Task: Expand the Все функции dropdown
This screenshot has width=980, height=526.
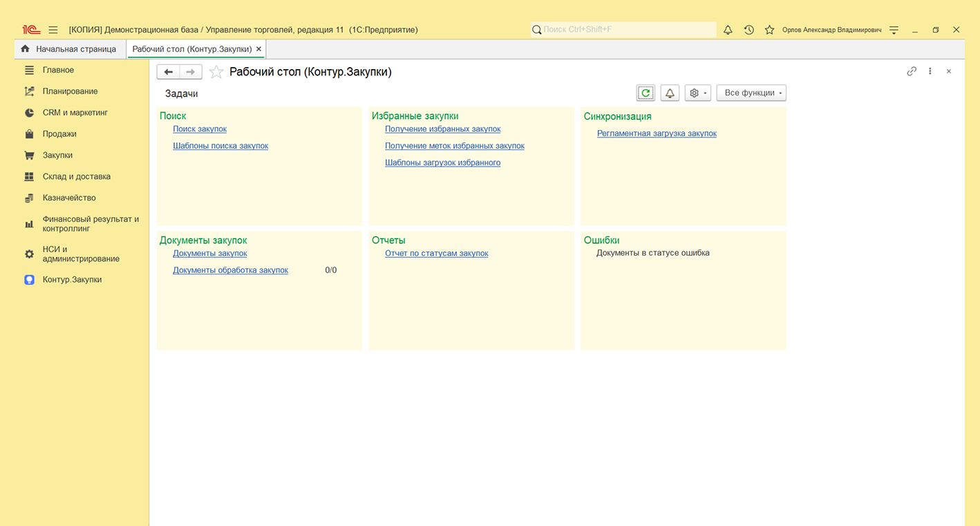Action: (x=751, y=93)
